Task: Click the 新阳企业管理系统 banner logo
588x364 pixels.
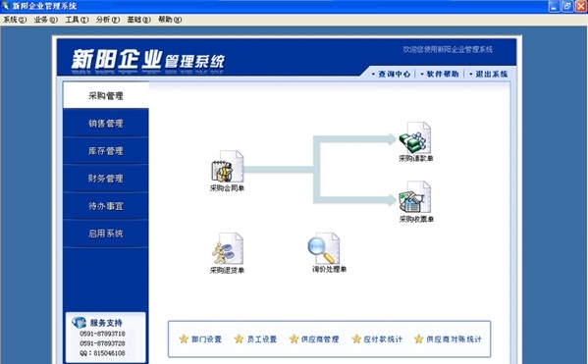Action: [x=148, y=61]
